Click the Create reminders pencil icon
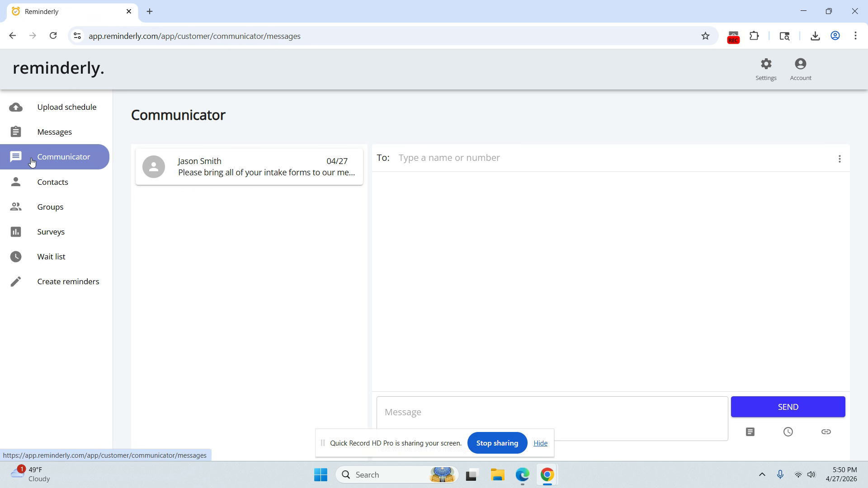 (16, 282)
